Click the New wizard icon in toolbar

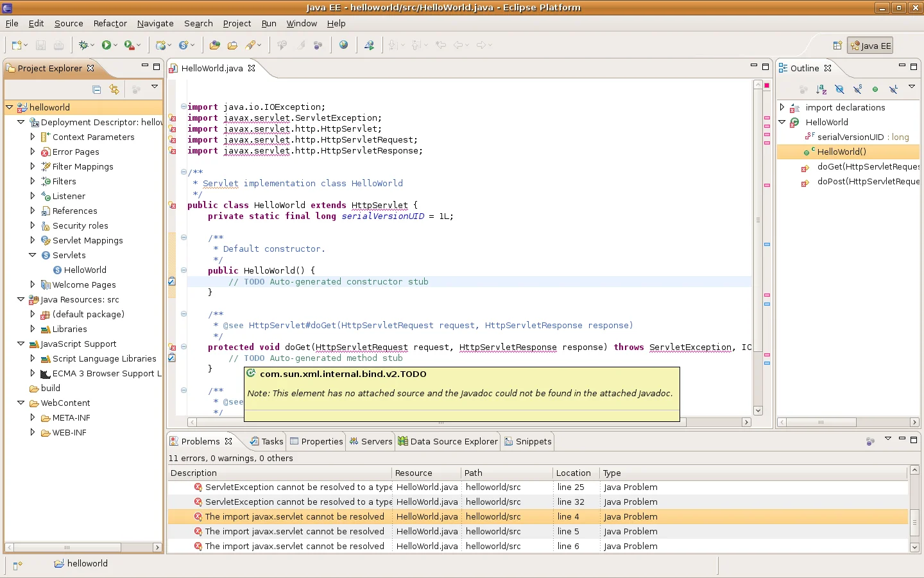(17, 45)
